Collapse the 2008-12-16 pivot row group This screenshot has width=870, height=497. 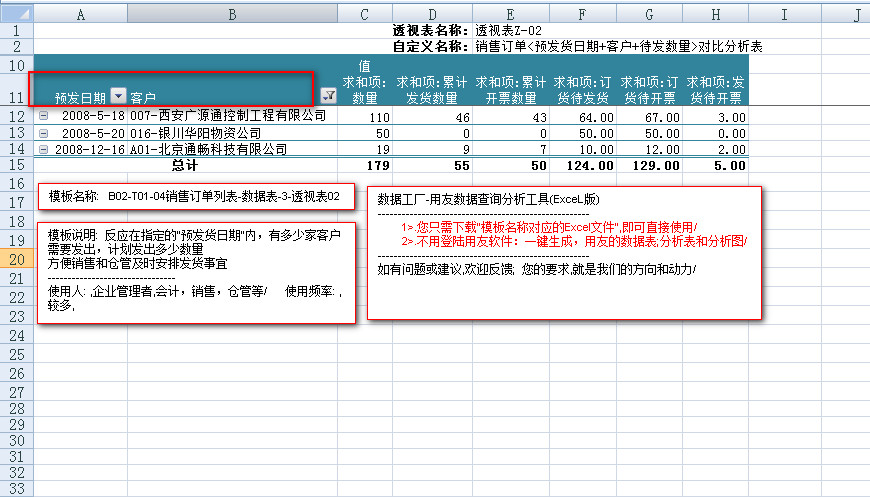[x=43, y=149]
